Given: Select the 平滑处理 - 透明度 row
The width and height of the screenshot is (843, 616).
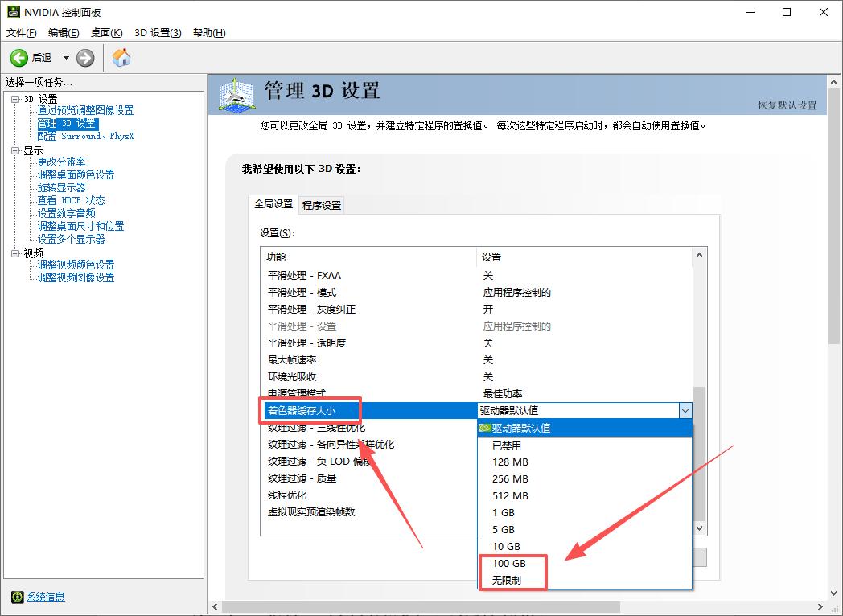Looking at the screenshot, I should point(478,343).
